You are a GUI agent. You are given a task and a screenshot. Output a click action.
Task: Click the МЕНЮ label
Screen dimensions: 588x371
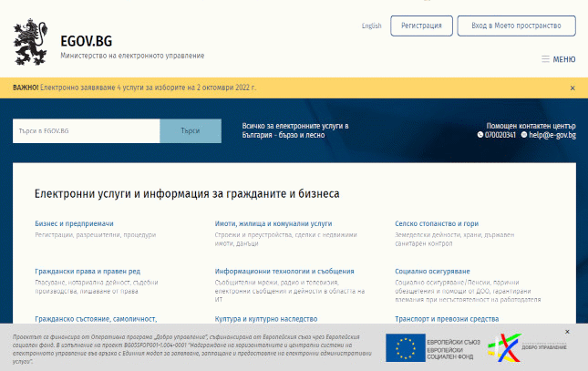click(564, 59)
